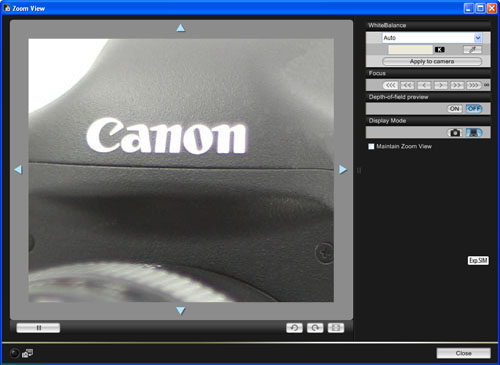Move focus far farther with >>> button
The width and height of the screenshot is (500, 365).
click(474, 85)
